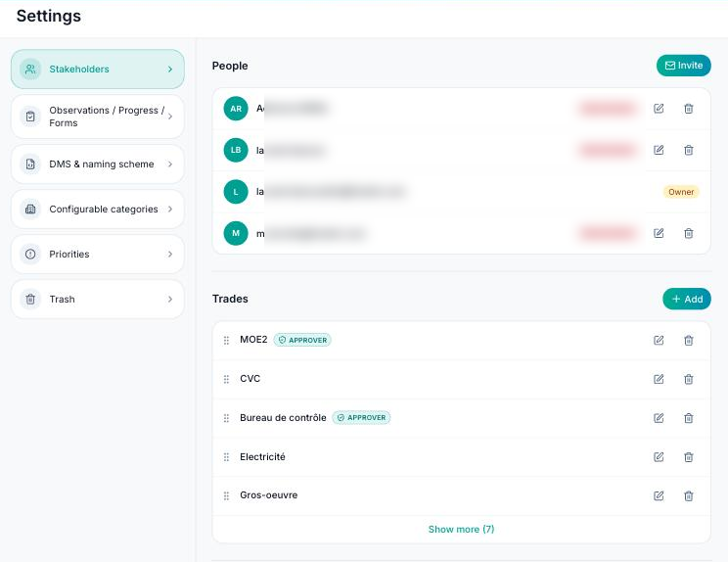Expand the Priorities chevron
The width and height of the screenshot is (728, 562).
point(170,254)
